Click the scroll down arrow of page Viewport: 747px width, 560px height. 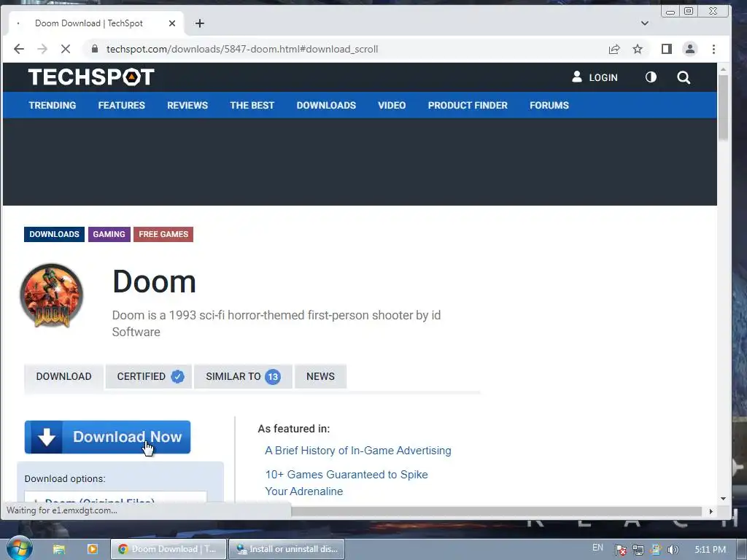tap(723, 499)
